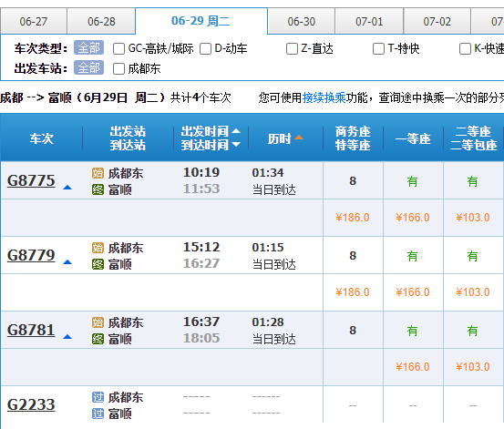
Task: Check the K-快速 checkbox
Action: pos(465,49)
